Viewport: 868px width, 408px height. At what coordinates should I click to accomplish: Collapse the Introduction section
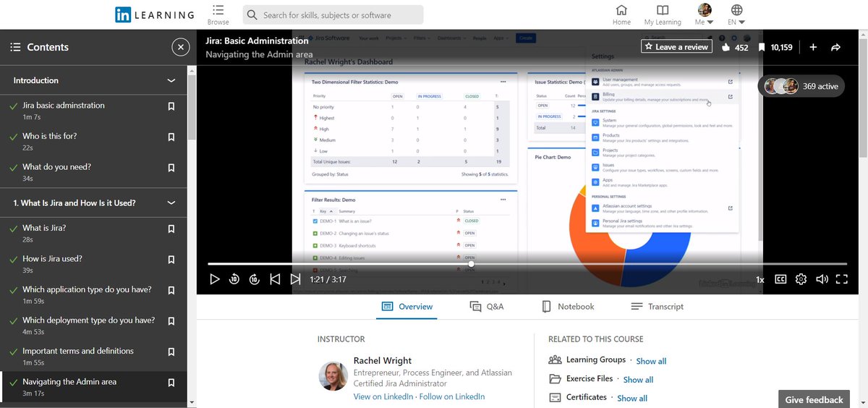click(171, 80)
